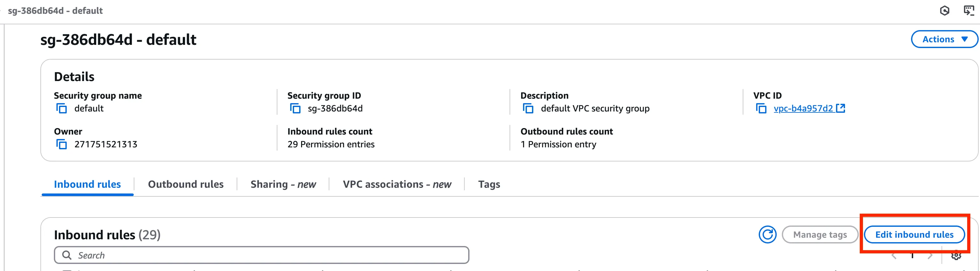Click the small 'sg-386db64d - default' breadcrumb text

pos(55,11)
